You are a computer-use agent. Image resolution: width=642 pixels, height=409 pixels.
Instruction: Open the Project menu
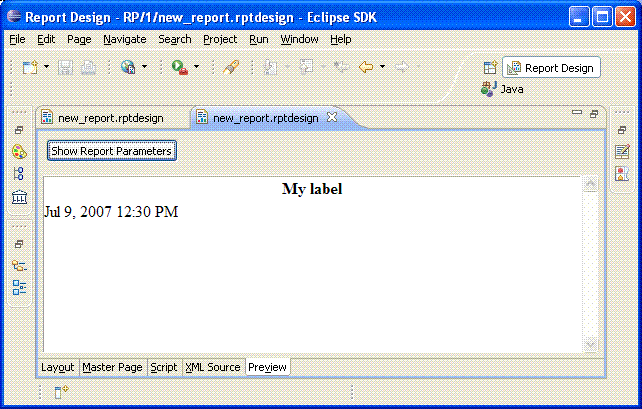pos(220,39)
